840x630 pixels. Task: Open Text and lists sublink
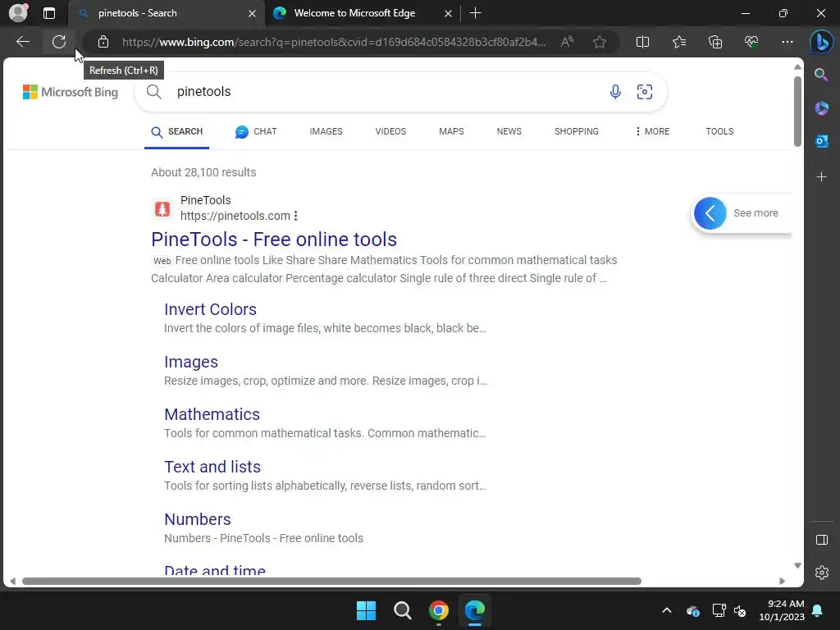[x=212, y=467]
